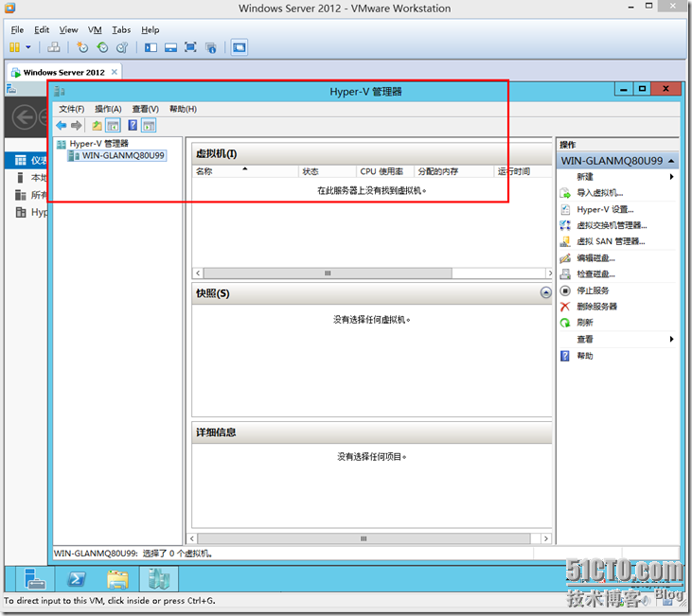Sort by the 状态 column header

[327, 171]
